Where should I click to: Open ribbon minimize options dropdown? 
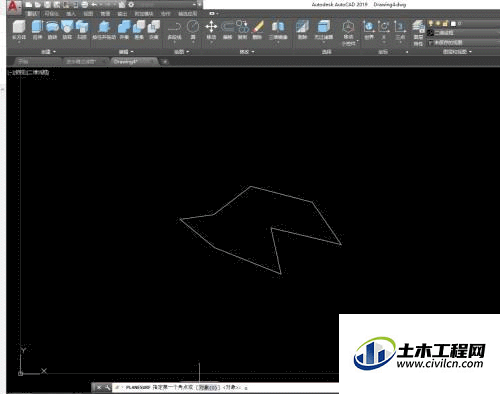pyautogui.click(x=217, y=13)
